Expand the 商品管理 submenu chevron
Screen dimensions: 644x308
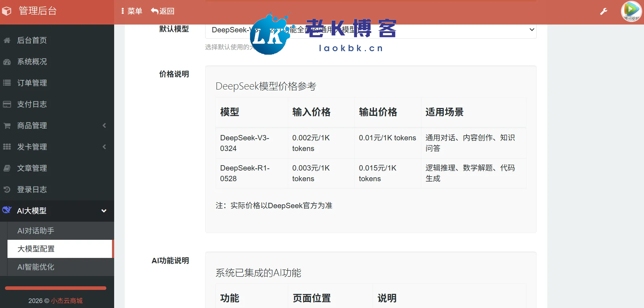(104, 126)
